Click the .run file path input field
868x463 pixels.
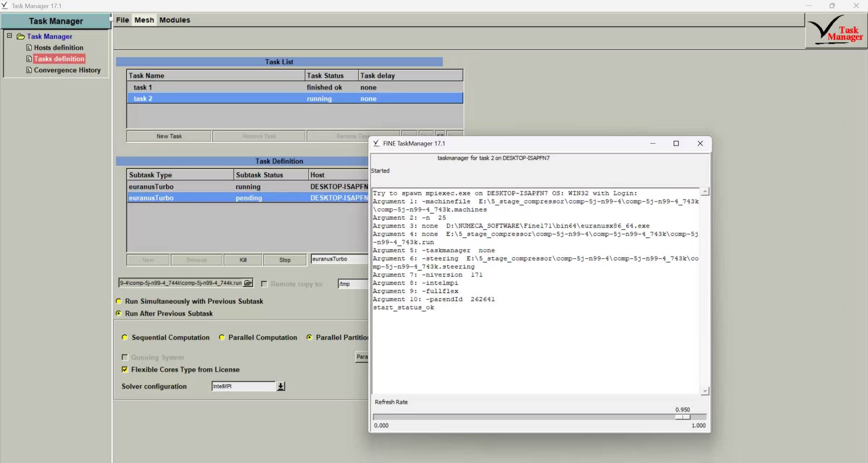[181, 283]
